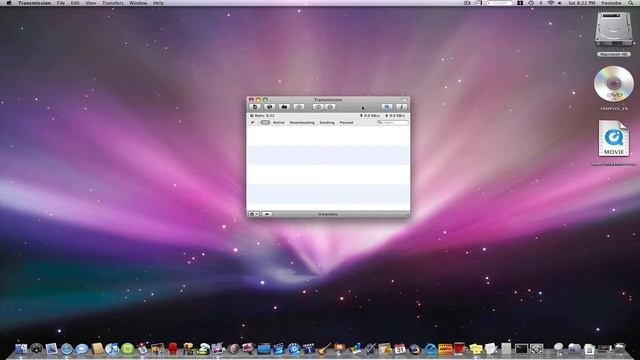Open the Help menu
The height and width of the screenshot is (360, 640).
158,3
